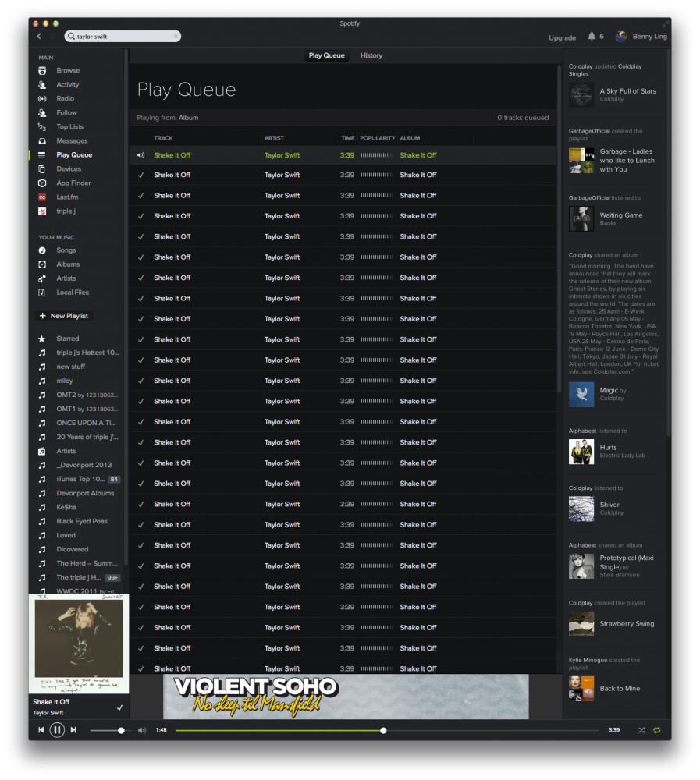Image resolution: width=700 pixels, height=780 pixels.
Task: Select Play Queue in sidebar
Action: point(74,154)
